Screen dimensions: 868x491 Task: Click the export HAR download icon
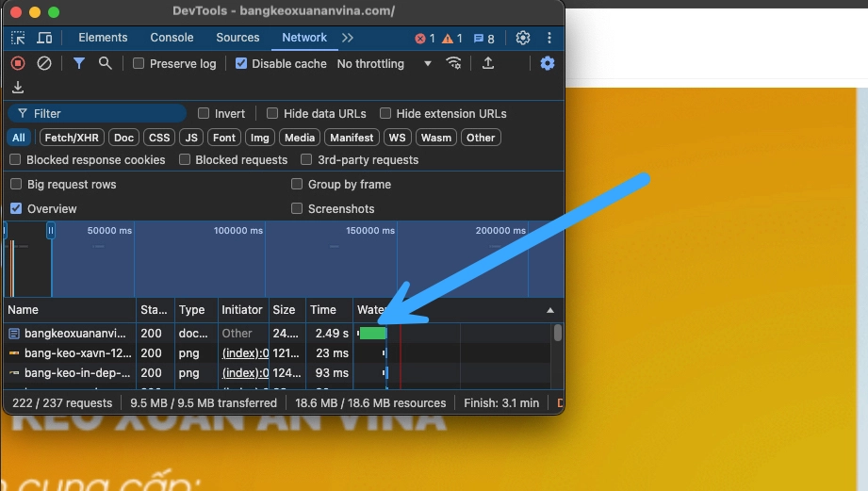[x=18, y=88]
